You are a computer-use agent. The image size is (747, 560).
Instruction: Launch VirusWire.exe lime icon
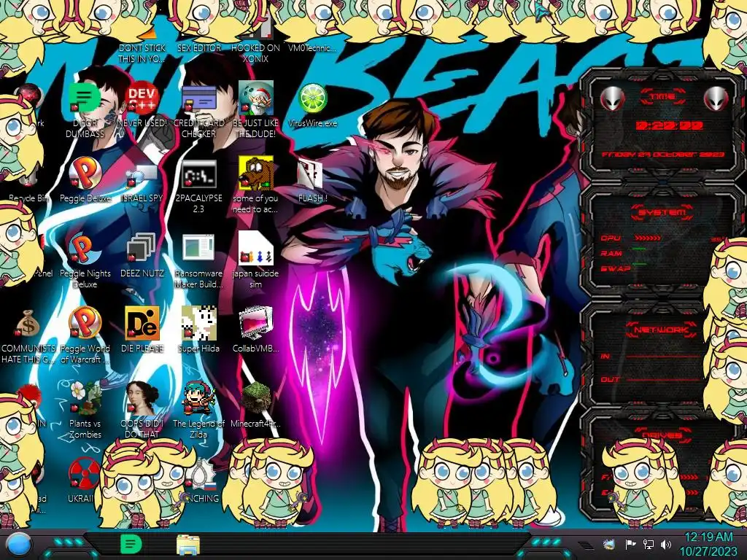[x=312, y=98]
